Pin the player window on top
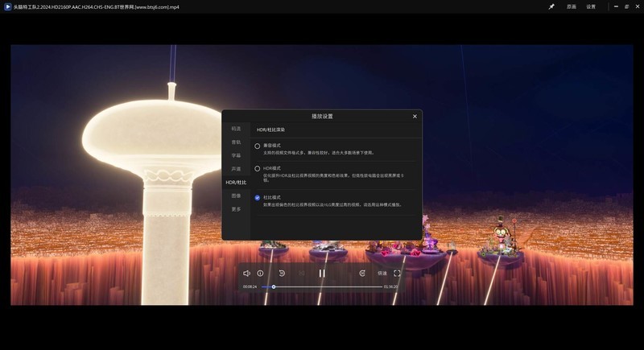 [x=551, y=6]
